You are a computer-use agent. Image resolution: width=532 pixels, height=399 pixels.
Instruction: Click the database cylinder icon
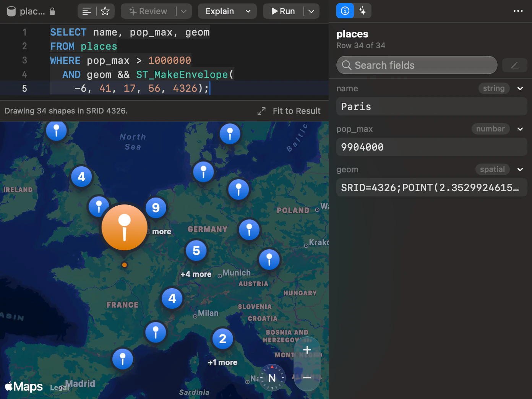tap(12, 11)
